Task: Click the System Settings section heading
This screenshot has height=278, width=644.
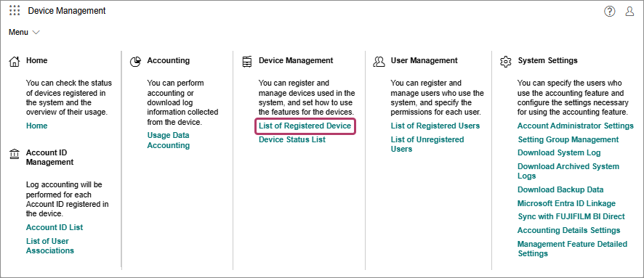Action: click(x=547, y=60)
